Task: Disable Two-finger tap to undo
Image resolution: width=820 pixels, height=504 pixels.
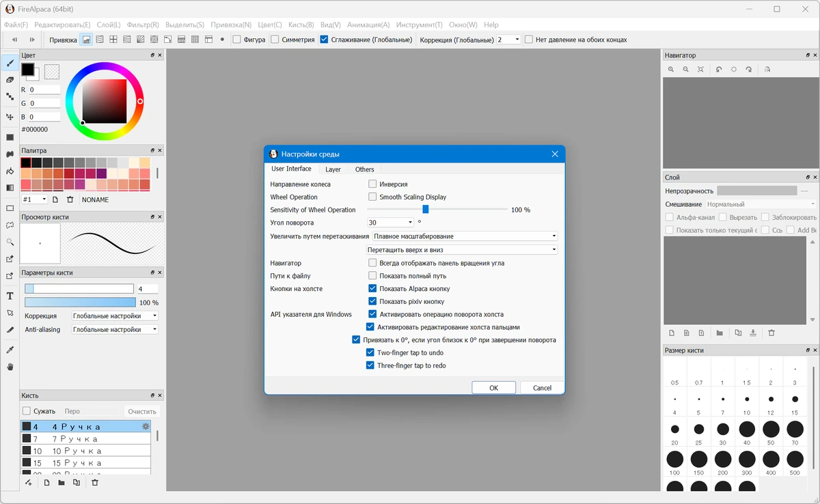Action: click(370, 353)
